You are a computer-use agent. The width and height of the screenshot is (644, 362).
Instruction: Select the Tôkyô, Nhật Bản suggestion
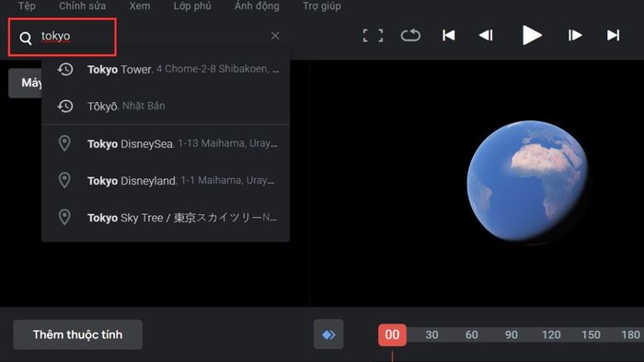(x=166, y=107)
